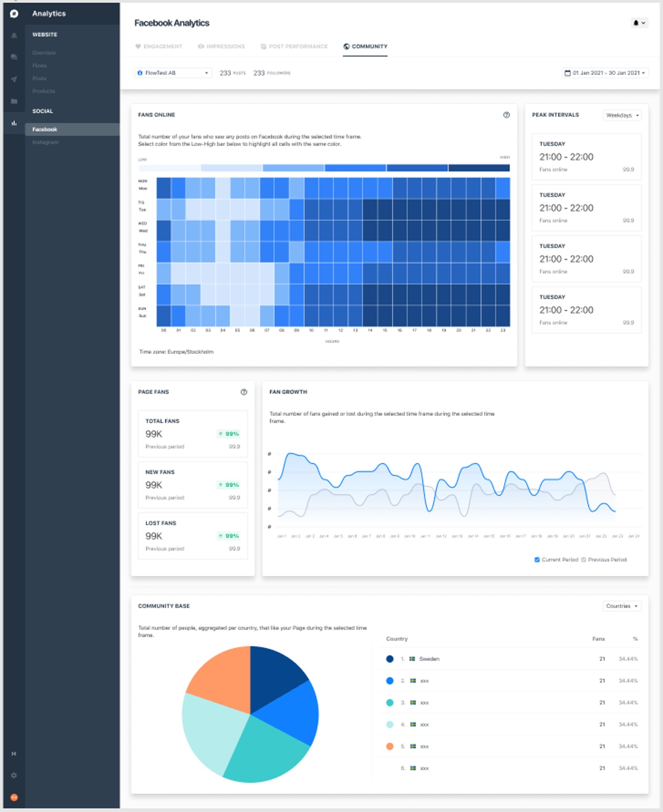Switch to the Engagement tab

[x=159, y=46]
